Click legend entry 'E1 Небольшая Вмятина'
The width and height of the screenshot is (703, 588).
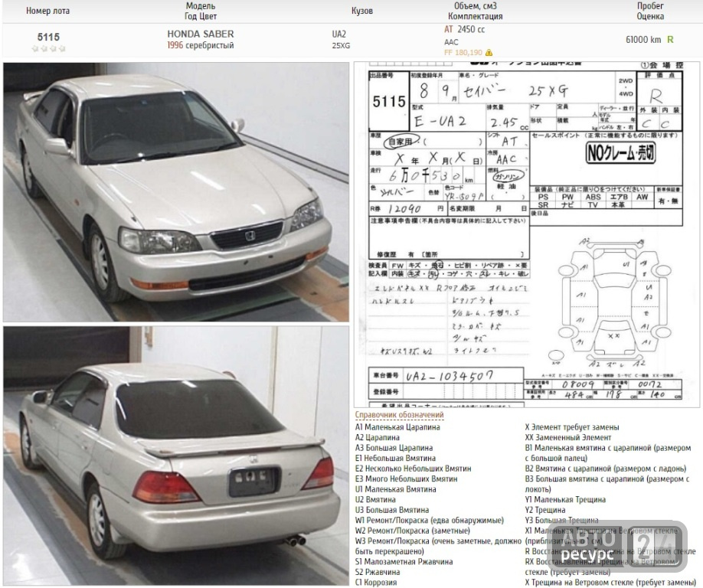click(x=395, y=458)
